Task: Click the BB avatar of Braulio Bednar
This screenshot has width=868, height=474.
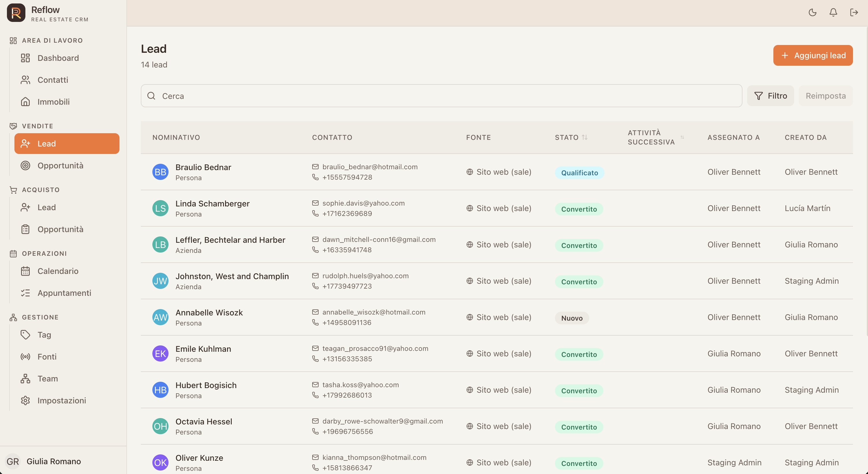Action: [x=160, y=172]
